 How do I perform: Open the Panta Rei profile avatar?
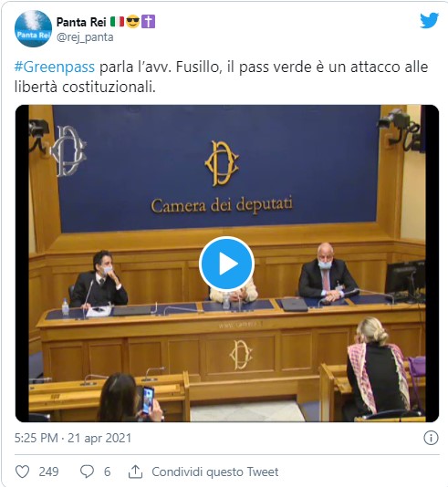click(x=33, y=28)
